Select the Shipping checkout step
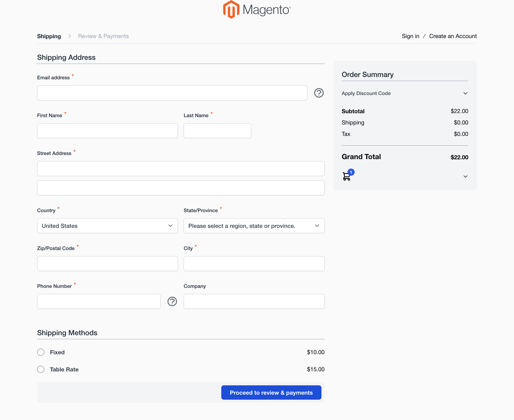This screenshot has width=514, height=420. [49, 36]
